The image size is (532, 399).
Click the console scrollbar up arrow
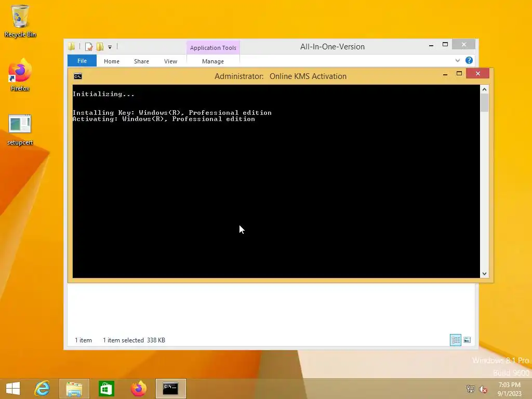[x=485, y=89]
